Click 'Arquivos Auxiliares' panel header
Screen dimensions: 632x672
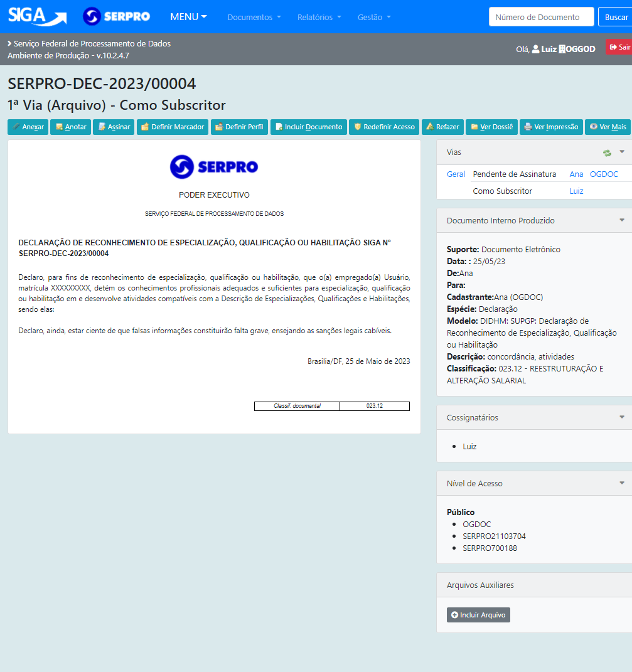(534, 585)
